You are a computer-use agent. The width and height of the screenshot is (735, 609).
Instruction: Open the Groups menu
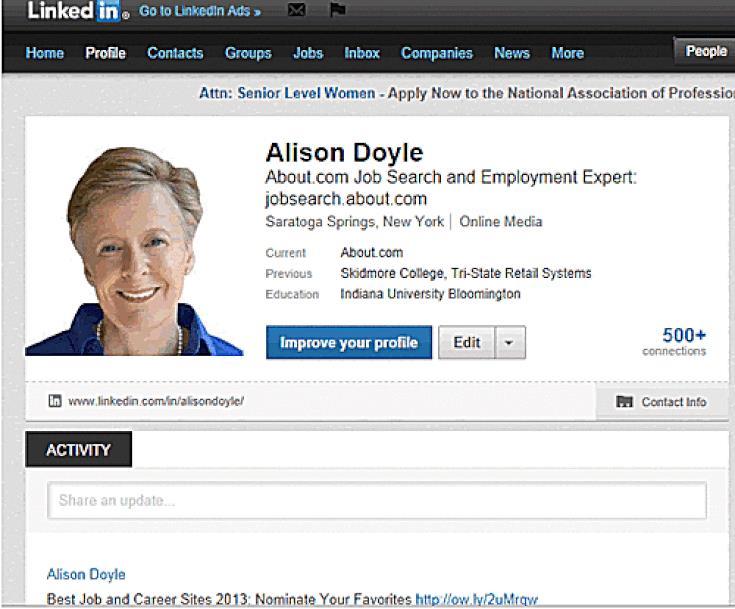(x=248, y=53)
